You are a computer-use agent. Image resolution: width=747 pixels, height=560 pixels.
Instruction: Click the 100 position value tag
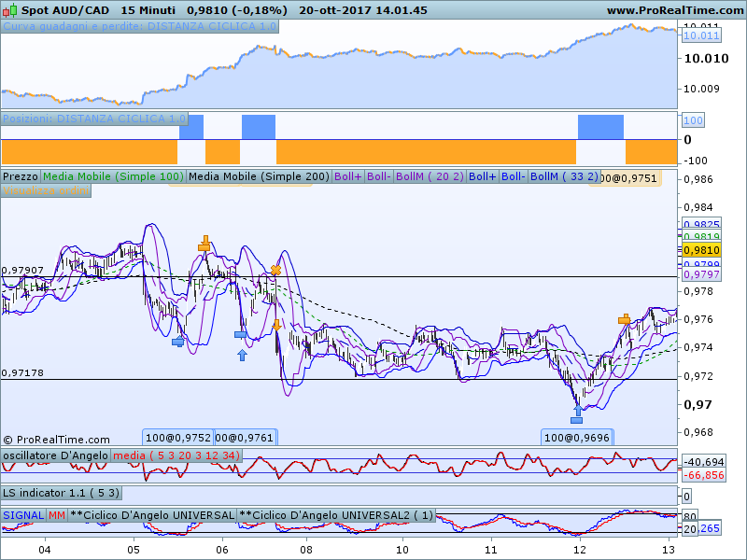[x=693, y=120]
